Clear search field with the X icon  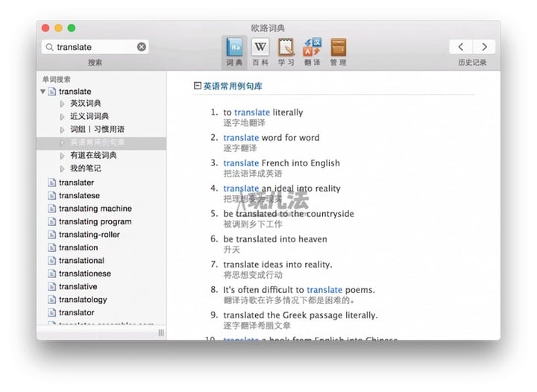[142, 47]
